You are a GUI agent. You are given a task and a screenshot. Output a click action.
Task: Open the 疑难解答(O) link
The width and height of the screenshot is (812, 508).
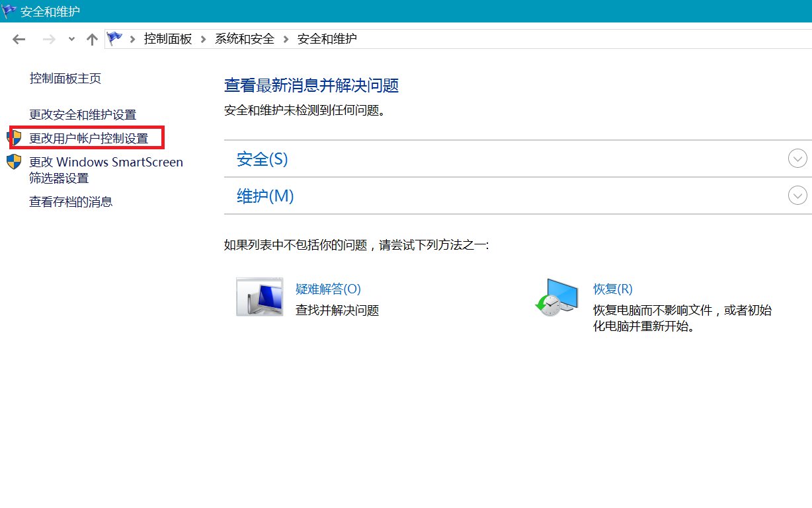[327, 289]
